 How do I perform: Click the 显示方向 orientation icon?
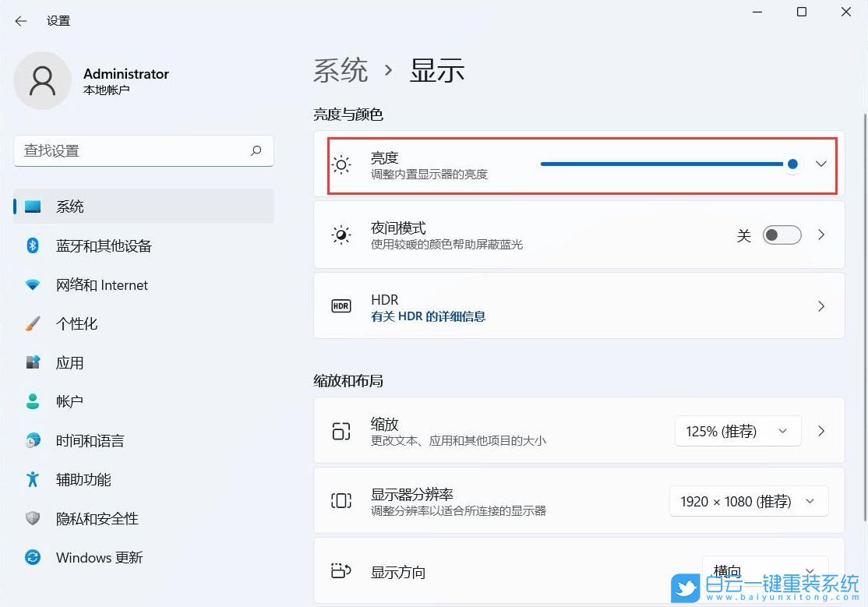click(x=341, y=571)
